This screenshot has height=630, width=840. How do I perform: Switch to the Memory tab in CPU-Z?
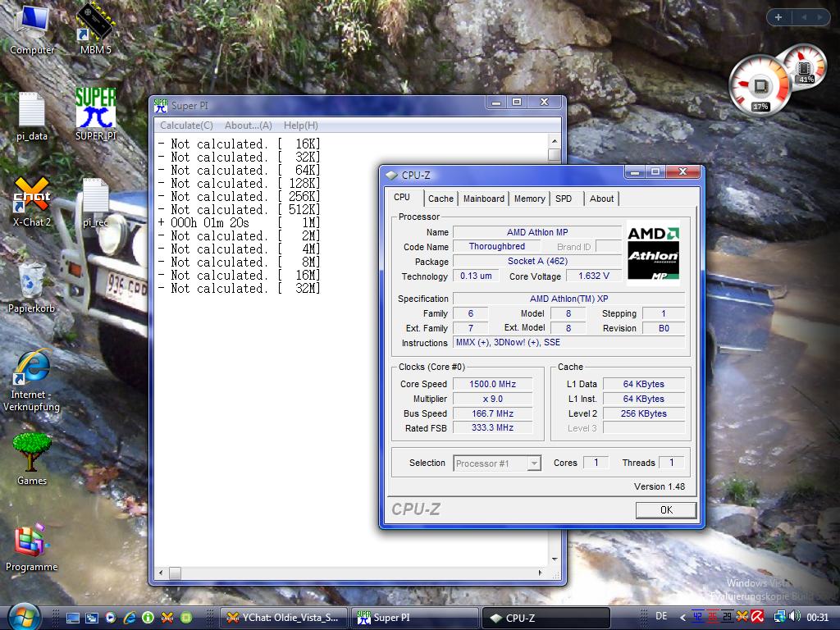point(529,199)
